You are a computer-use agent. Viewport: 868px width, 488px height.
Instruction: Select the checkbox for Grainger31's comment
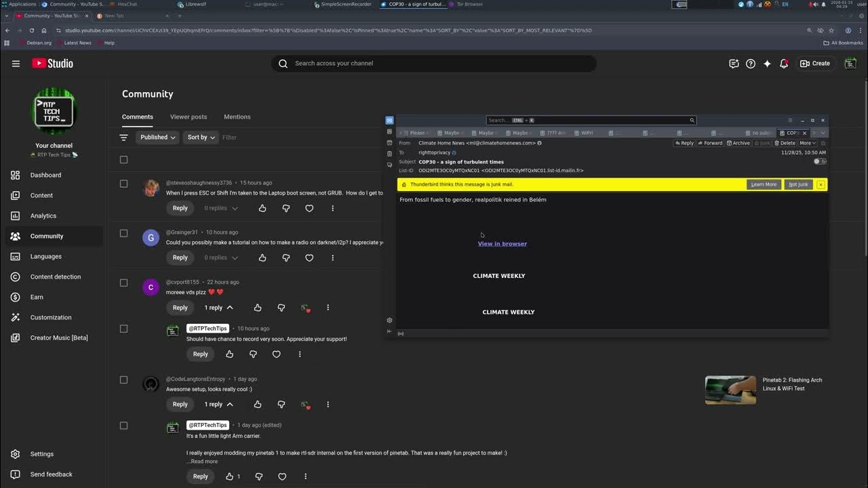click(x=123, y=233)
